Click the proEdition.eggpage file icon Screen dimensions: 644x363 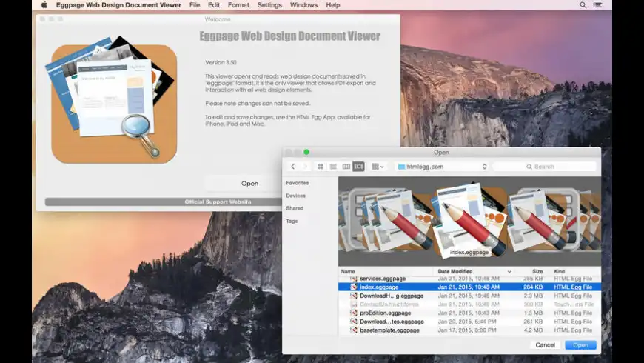353,313
